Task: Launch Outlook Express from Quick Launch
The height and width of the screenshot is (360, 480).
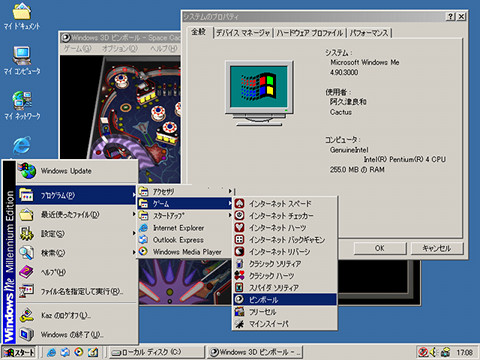Action: point(65,352)
